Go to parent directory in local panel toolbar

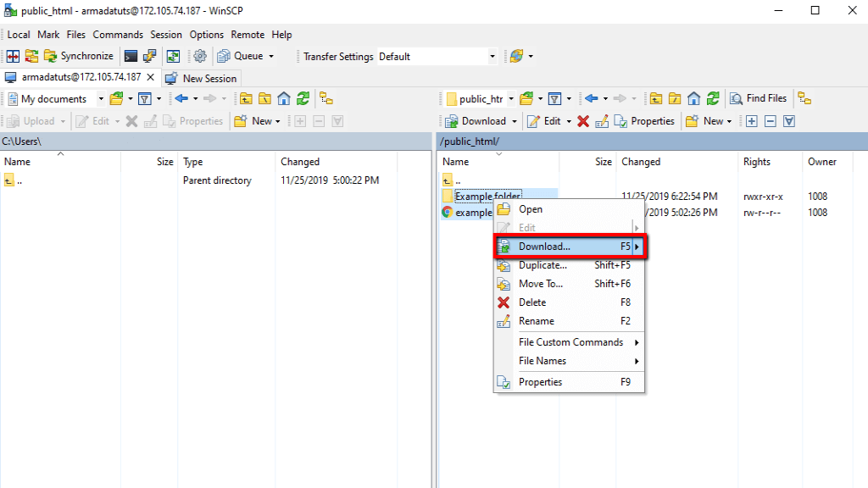coord(246,99)
